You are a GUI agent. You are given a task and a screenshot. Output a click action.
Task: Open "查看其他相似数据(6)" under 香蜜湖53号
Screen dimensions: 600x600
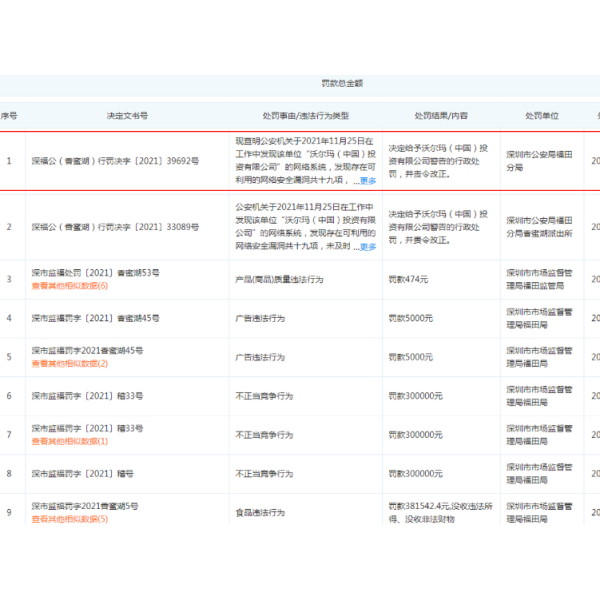70,286
